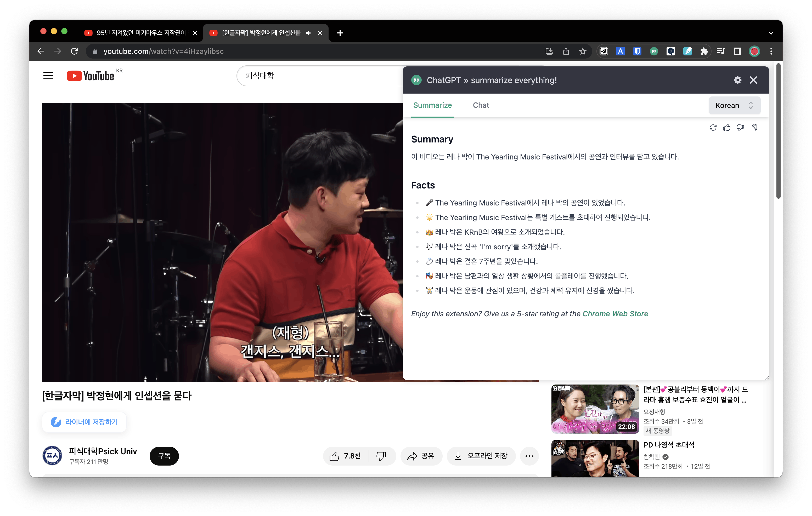Screen dimensions: 812x516
Task: Click the page vertical scrollbar
Action: coord(778,131)
